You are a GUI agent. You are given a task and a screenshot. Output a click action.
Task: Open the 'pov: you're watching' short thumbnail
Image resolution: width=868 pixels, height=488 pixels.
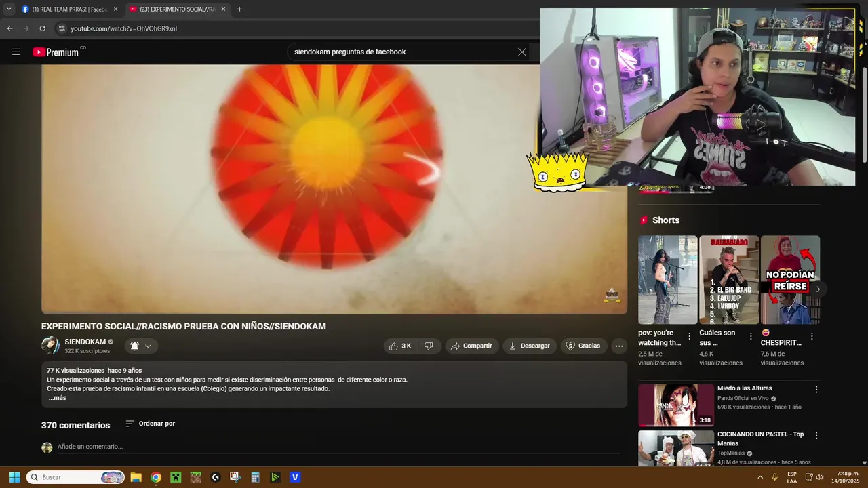click(x=667, y=280)
